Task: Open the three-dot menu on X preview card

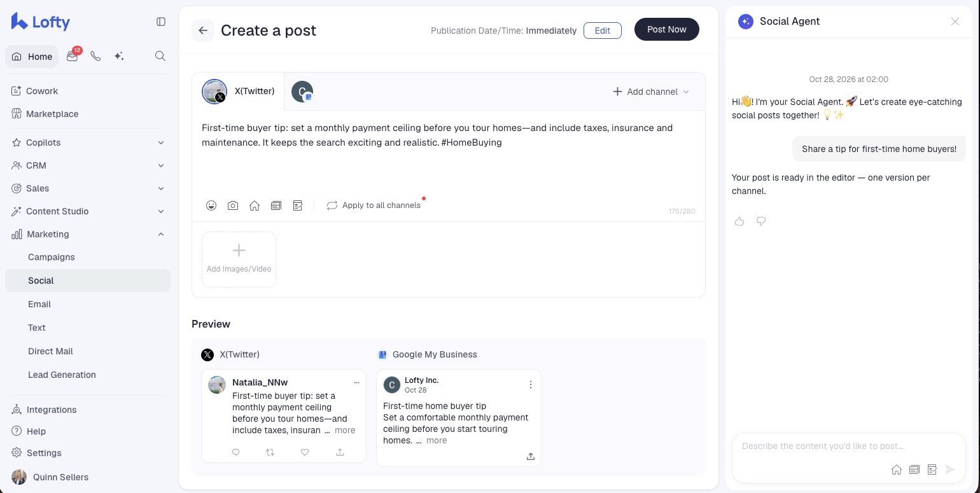Action: tap(356, 383)
